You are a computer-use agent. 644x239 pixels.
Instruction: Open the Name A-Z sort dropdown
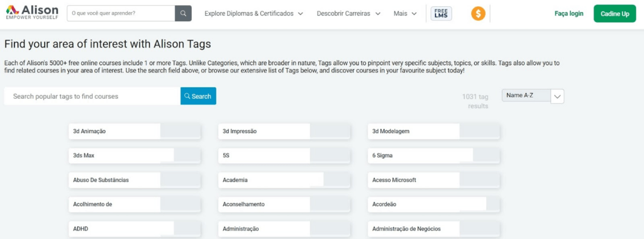point(533,96)
